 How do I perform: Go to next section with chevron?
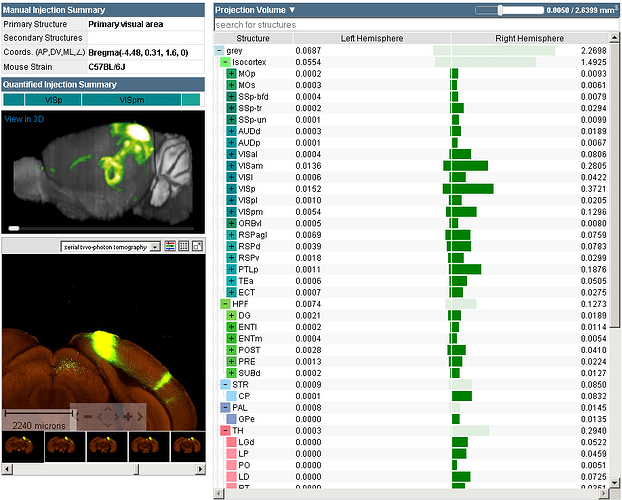[x=140, y=417]
